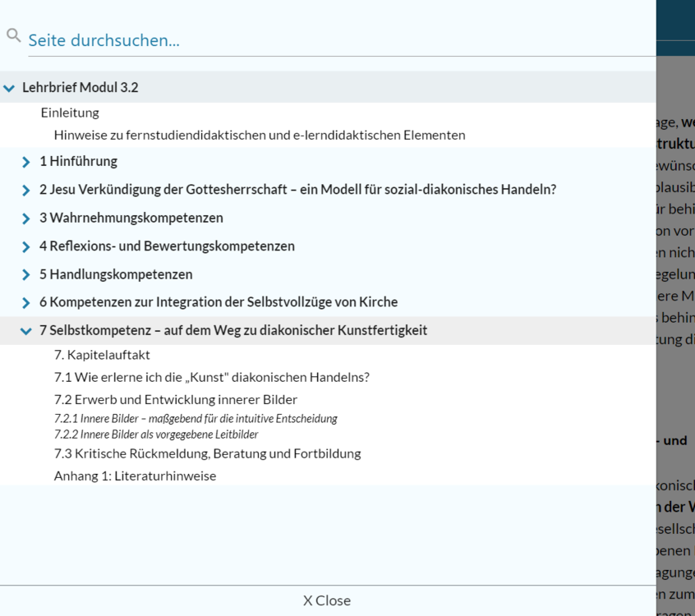Image resolution: width=695 pixels, height=616 pixels.
Task: Click the search magnifier icon
Action: pyautogui.click(x=12, y=35)
